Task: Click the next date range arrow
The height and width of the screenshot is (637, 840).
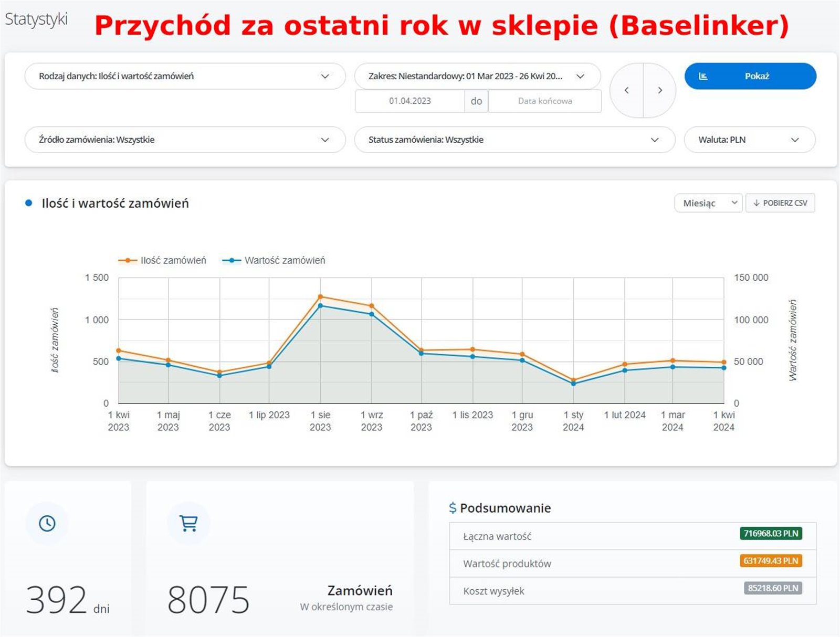Action: coord(660,90)
